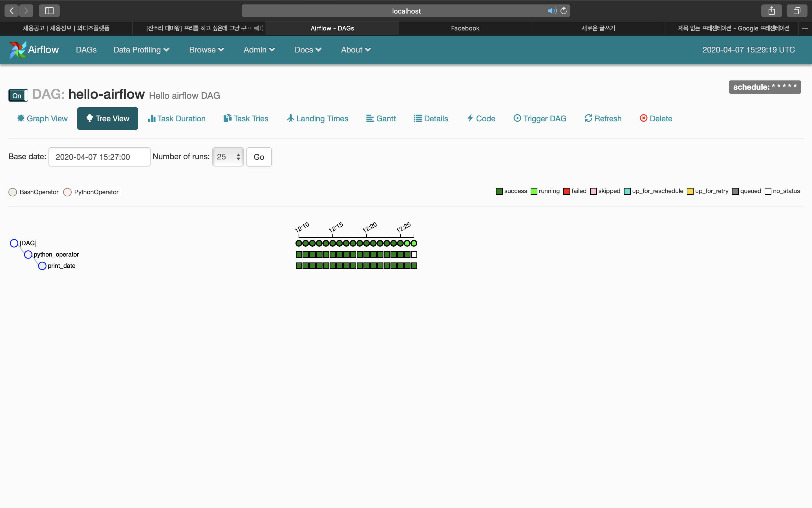Click the skipped legend swatch
This screenshot has height=508, width=812.
point(593,192)
